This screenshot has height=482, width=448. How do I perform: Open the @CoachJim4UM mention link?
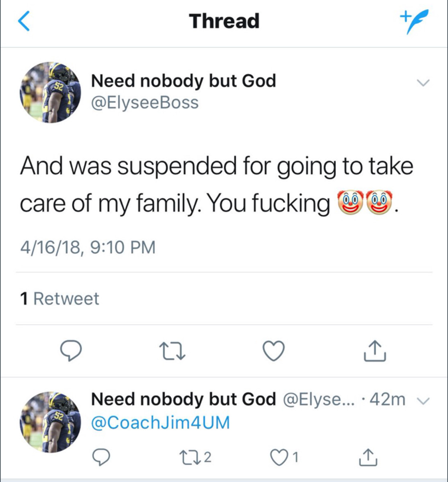(160, 423)
